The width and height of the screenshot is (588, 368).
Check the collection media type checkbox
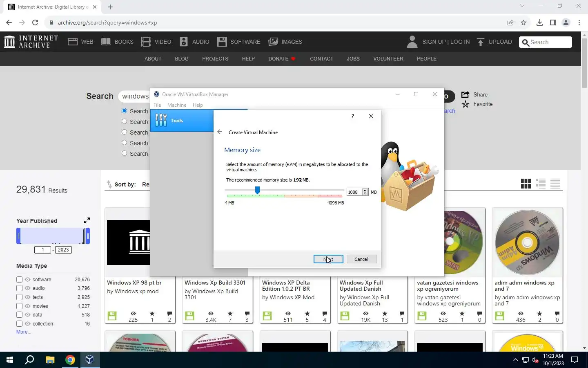tap(19, 324)
